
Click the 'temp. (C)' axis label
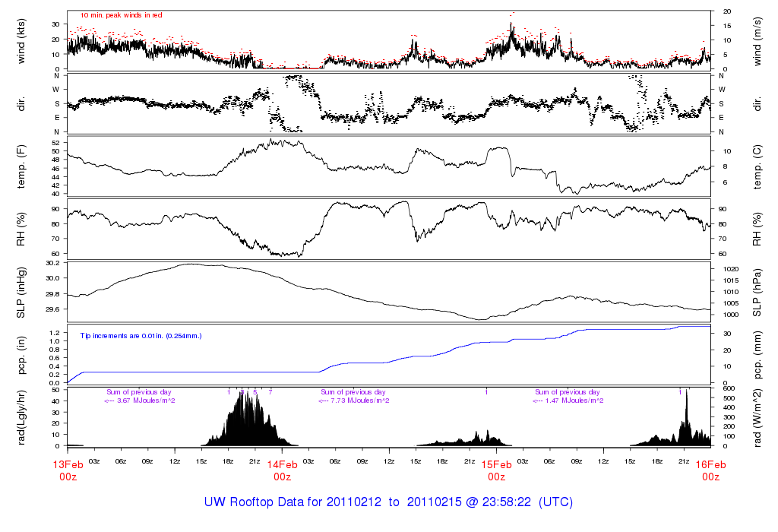[x=757, y=167]
